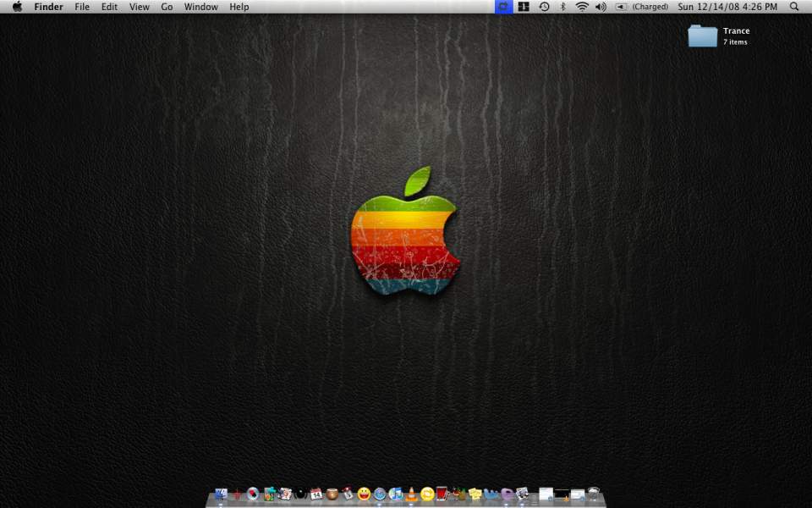
Task: Open the Help menu
Action: (x=239, y=7)
